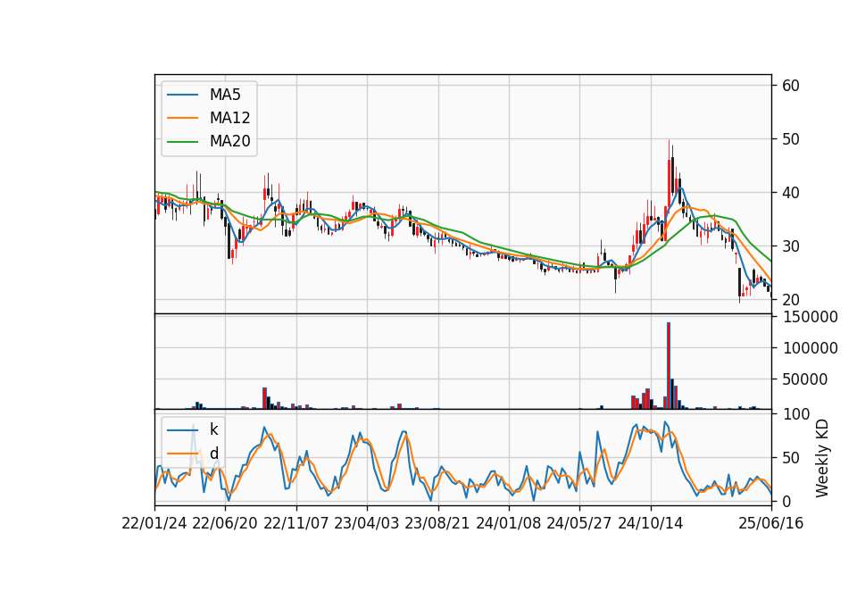The height and width of the screenshot is (616, 857).
Task: Click the 23/08/21 date tick label
Action: click(x=437, y=523)
